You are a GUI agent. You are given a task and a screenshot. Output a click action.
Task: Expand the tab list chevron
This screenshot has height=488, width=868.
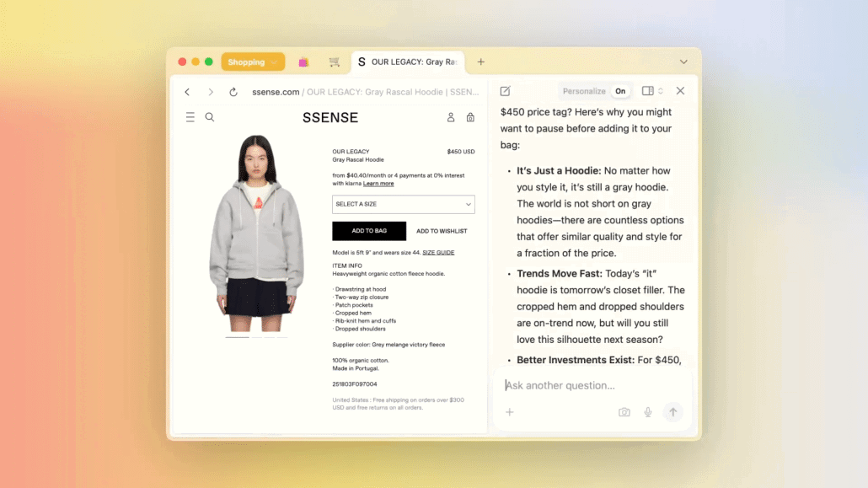[683, 62]
